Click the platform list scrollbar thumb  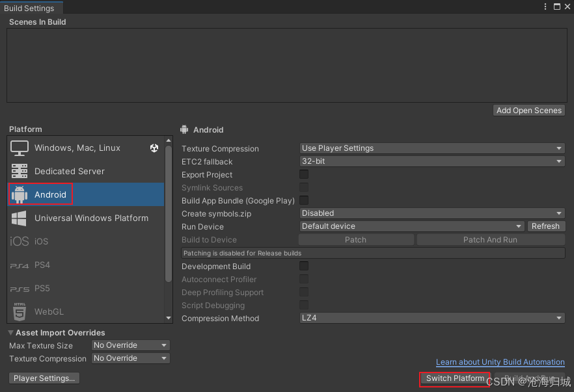point(169,214)
